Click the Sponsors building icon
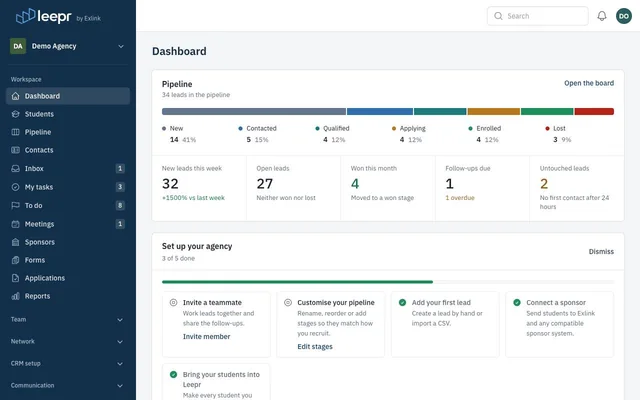This screenshot has height=400, width=640. [16, 242]
